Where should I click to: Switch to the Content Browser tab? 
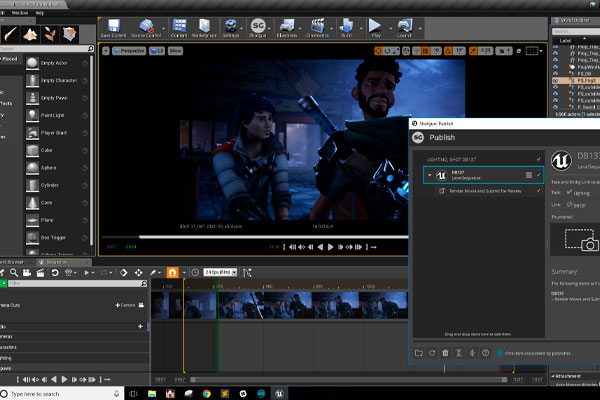click(x=12, y=262)
